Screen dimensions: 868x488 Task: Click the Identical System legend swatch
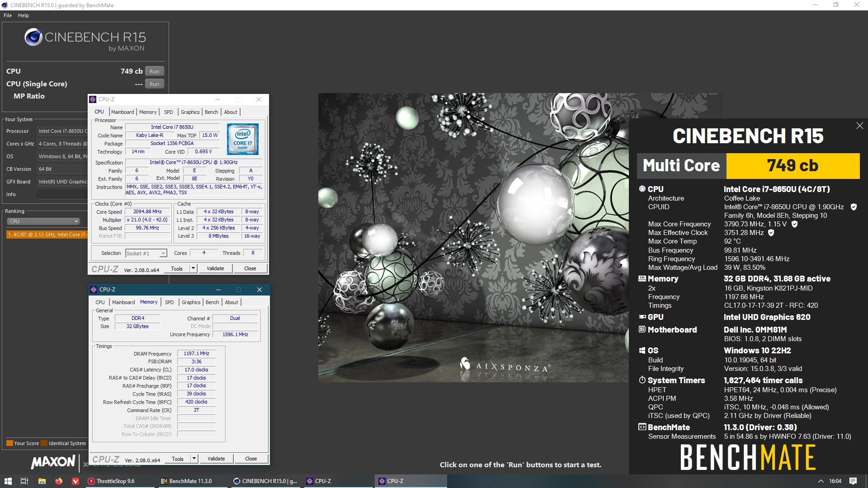tap(44, 443)
